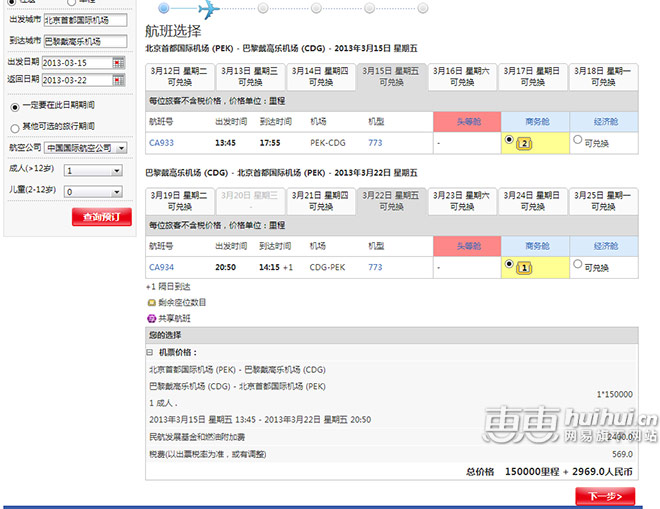Click the CA933 departure time 13:45

click(x=225, y=143)
